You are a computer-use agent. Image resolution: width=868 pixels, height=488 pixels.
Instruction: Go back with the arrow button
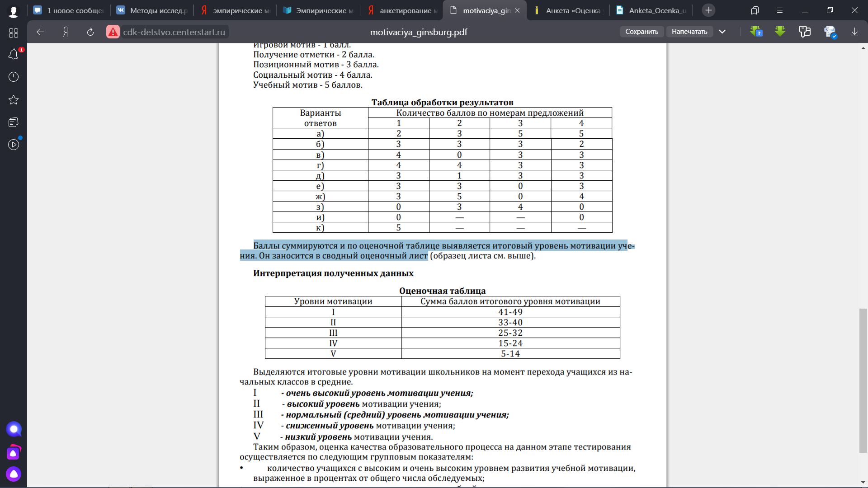40,32
